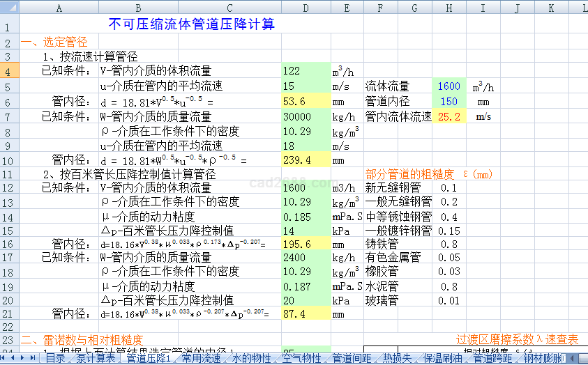Select the row 10 header
This screenshot has width=588, height=365.
pos(8,160)
